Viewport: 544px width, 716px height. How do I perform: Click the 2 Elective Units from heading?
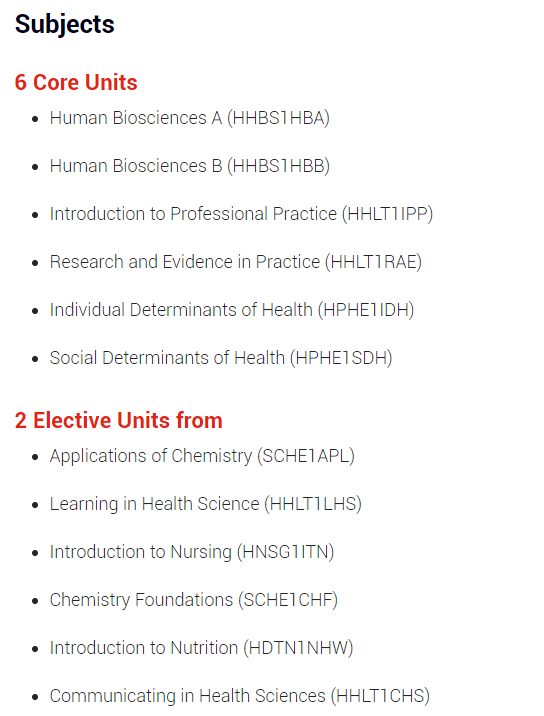click(118, 421)
